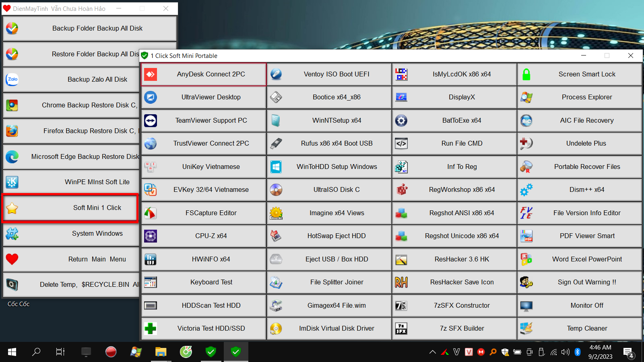
Task: Click the UltraViewer blue monitor icon
Action: tap(151, 97)
